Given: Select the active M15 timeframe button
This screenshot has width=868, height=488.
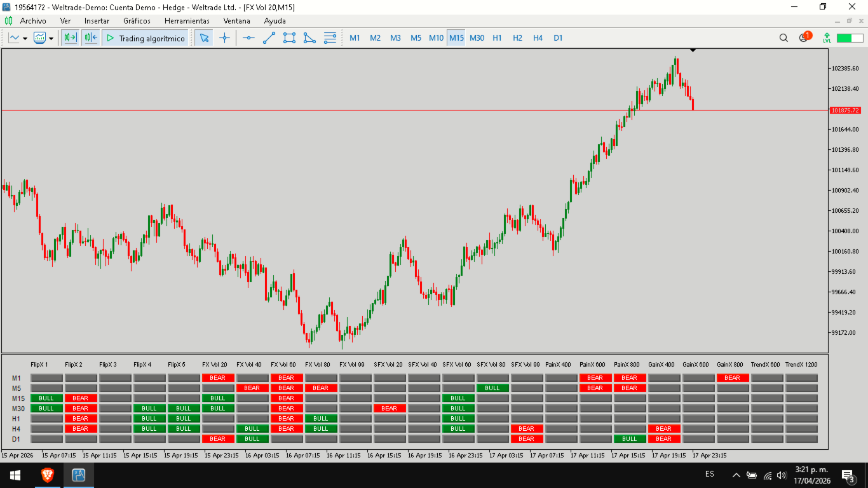Looking at the screenshot, I should pyautogui.click(x=456, y=38).
